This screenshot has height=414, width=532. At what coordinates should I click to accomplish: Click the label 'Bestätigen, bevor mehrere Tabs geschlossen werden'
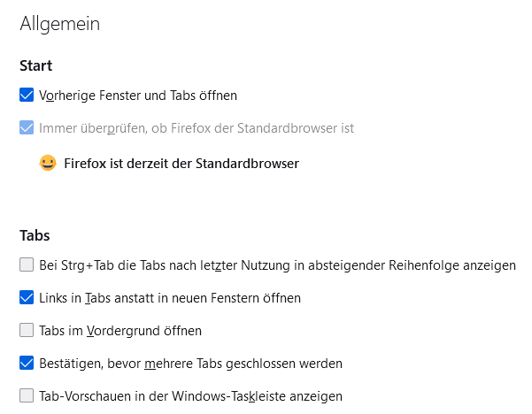190,364
